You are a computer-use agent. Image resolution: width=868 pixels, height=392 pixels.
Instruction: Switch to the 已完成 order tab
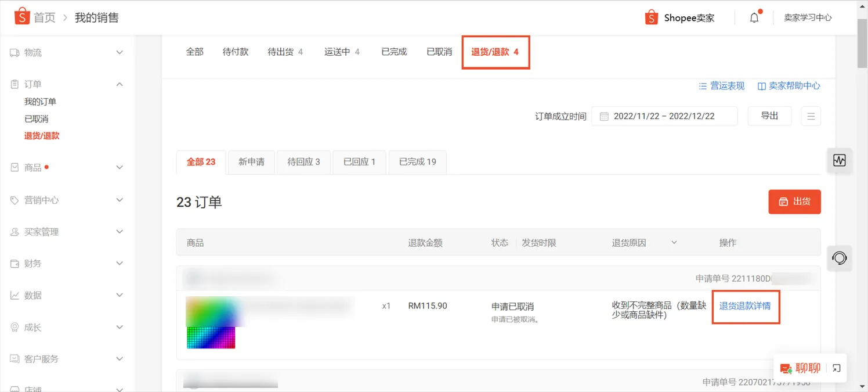pyautogui.click(x=393, y=51)
